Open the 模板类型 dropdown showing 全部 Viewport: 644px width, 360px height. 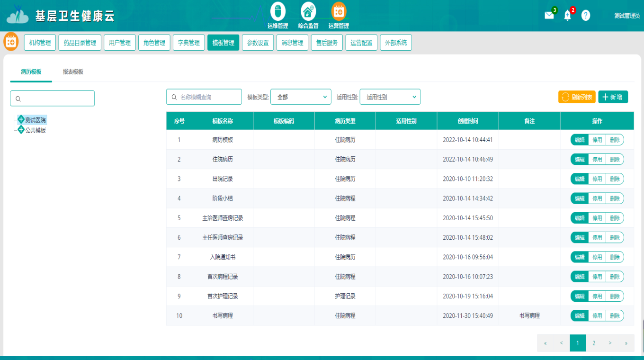point(301,97)
